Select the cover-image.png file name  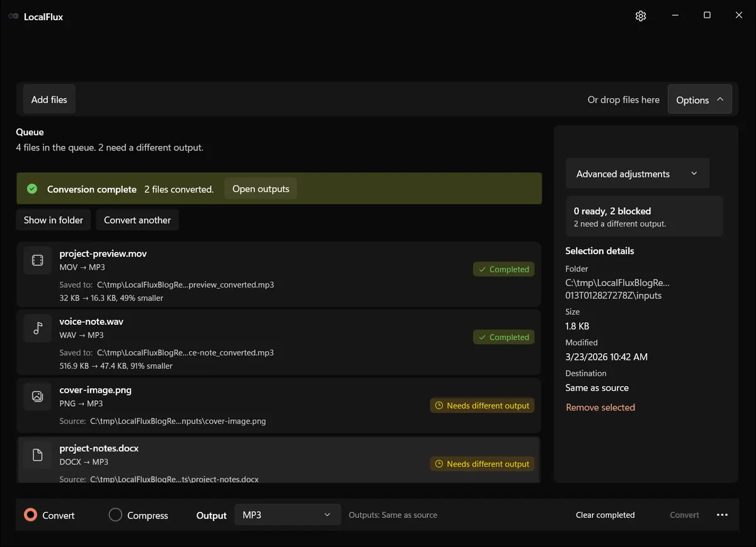(x=96, y=390)
